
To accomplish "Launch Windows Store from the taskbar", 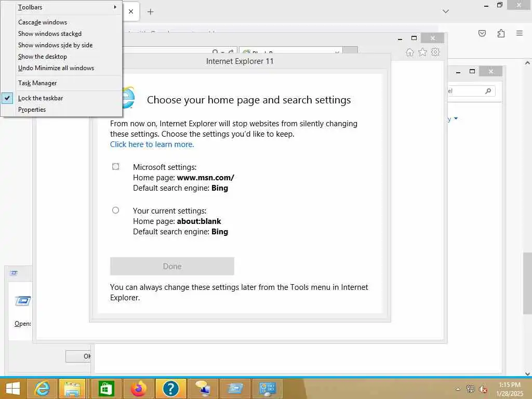I will click(106, 389).
